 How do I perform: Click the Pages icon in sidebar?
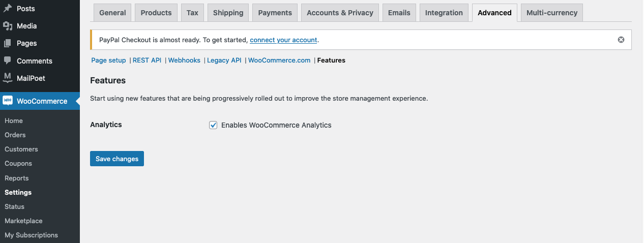tap(8, 43)
